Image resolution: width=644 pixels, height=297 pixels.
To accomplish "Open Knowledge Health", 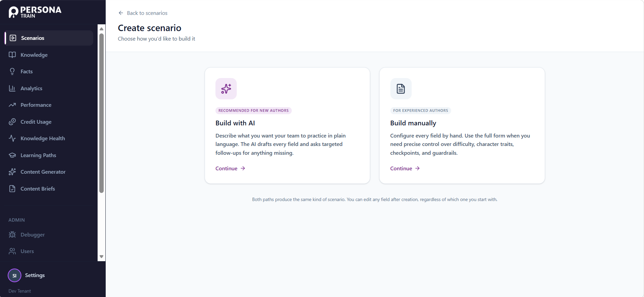I will click(49, 138).
